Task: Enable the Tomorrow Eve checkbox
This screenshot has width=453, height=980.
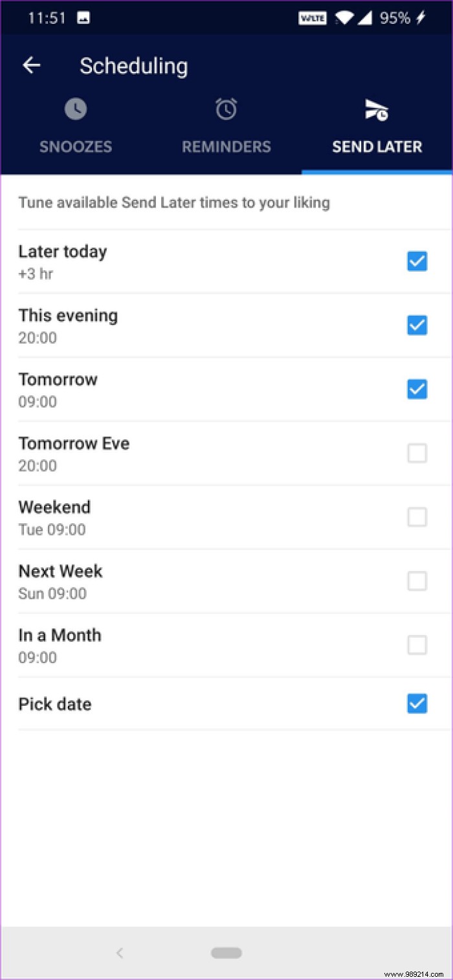Action: point(417,453)
